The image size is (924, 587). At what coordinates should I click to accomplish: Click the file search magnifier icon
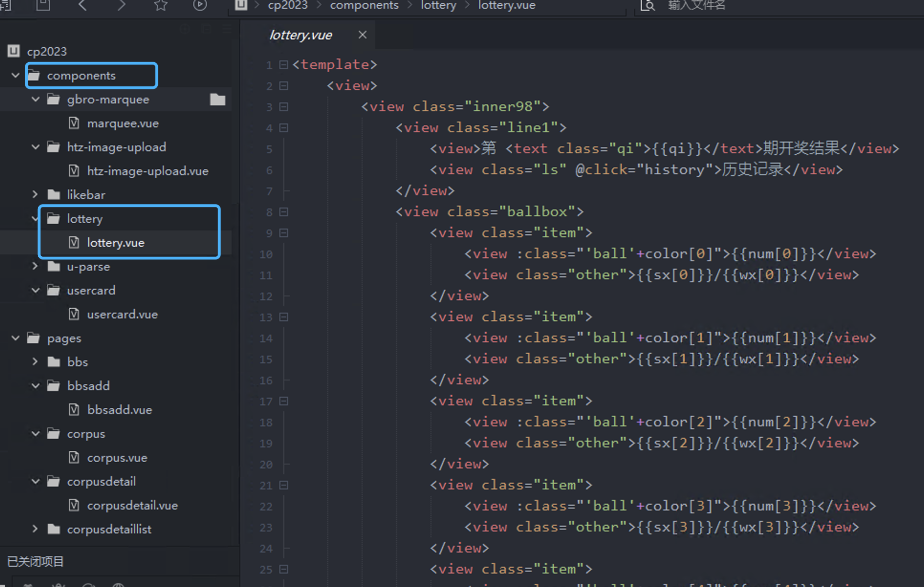tap(648, 5)
